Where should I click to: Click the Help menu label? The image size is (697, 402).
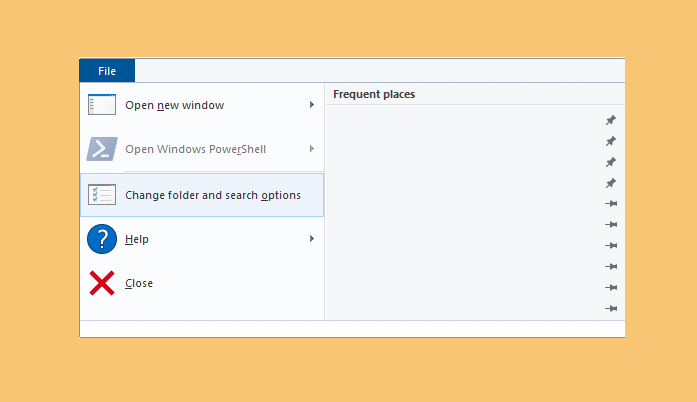coord(137,239)
